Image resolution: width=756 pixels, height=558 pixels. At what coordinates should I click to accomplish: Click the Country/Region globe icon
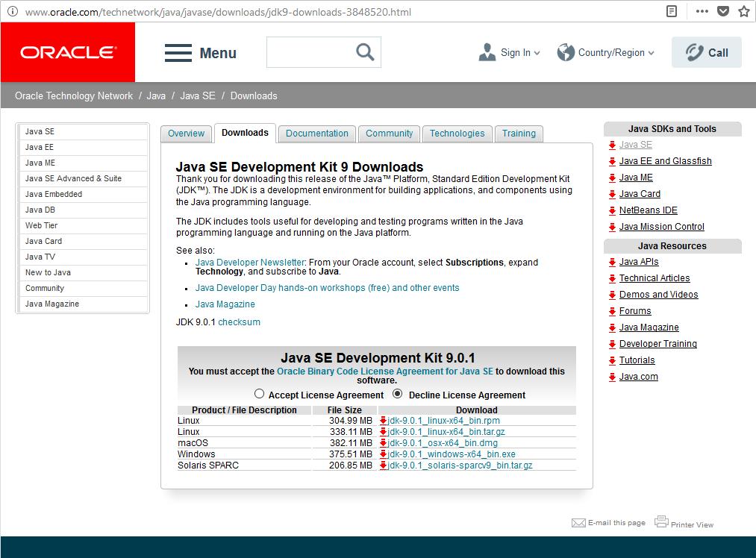566,52
